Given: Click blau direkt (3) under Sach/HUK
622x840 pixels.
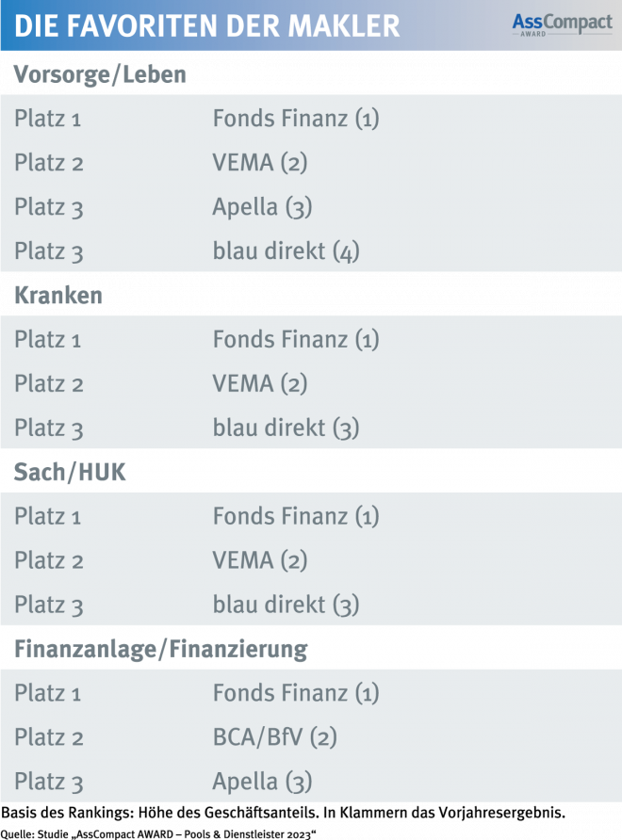Looking at the screenshot, I should tap(286, 605).
